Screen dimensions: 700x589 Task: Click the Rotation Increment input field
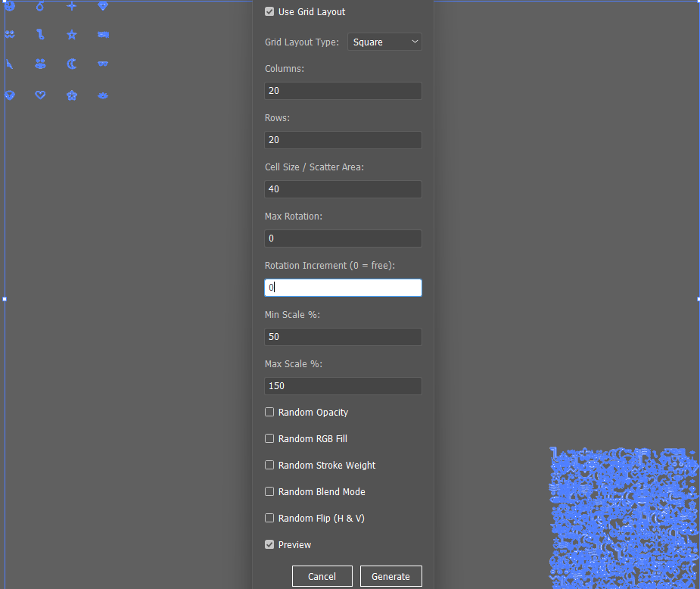coord(343,288)
